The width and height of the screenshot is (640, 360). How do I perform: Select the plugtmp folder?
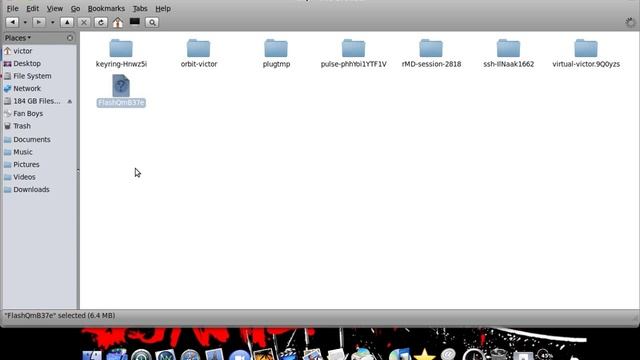tap(276, 53)
